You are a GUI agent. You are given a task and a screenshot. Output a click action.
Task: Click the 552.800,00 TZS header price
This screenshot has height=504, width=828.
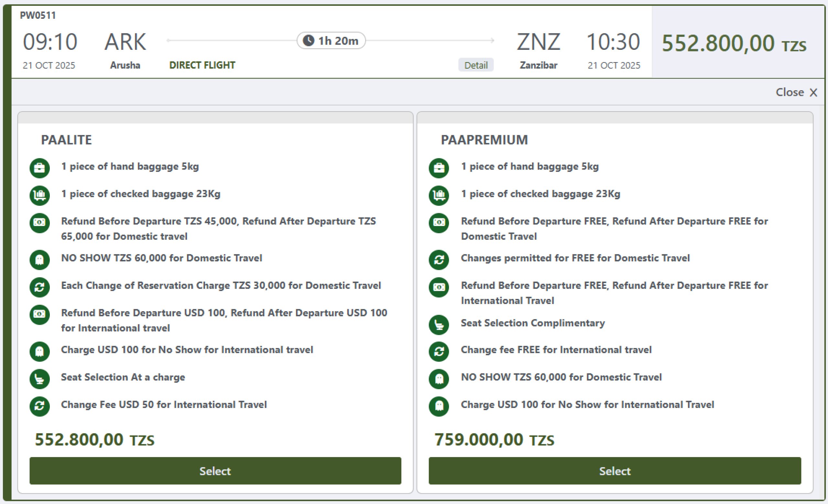coord(734,44)
